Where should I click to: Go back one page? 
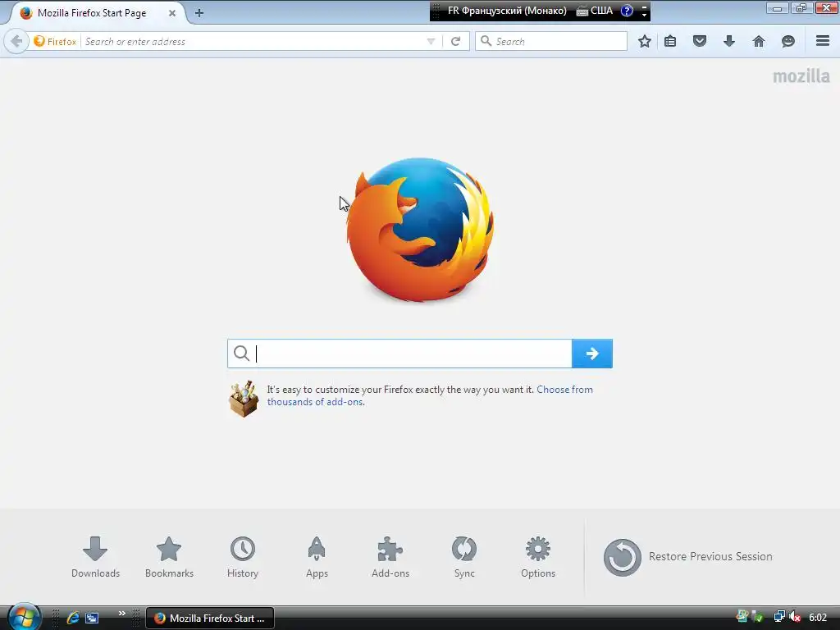pyautogui.click(x=16, y=41)
